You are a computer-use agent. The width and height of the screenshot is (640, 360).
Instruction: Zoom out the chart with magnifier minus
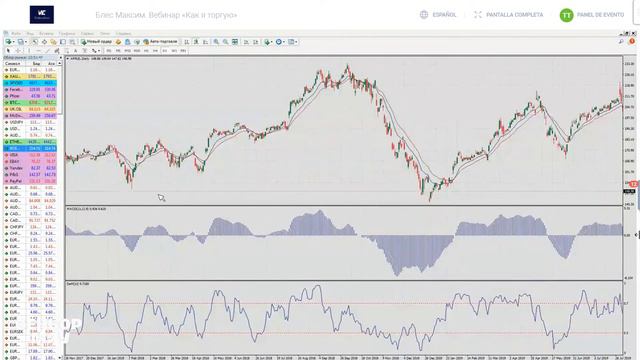[225, 42]
